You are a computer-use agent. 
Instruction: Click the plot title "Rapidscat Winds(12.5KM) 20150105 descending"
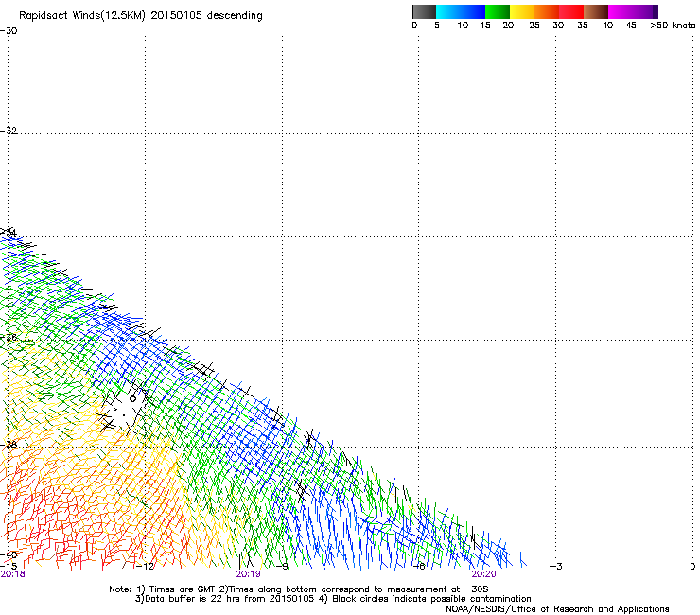[x=141, y=16]
